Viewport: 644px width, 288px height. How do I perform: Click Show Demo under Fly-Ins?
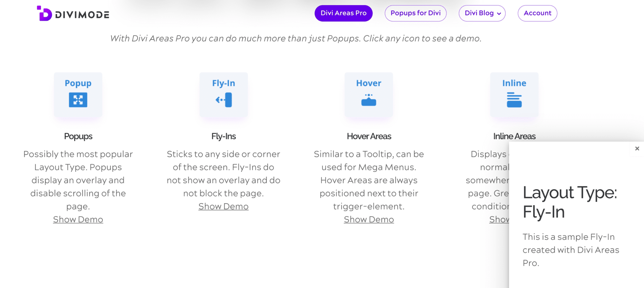(224, 206)
